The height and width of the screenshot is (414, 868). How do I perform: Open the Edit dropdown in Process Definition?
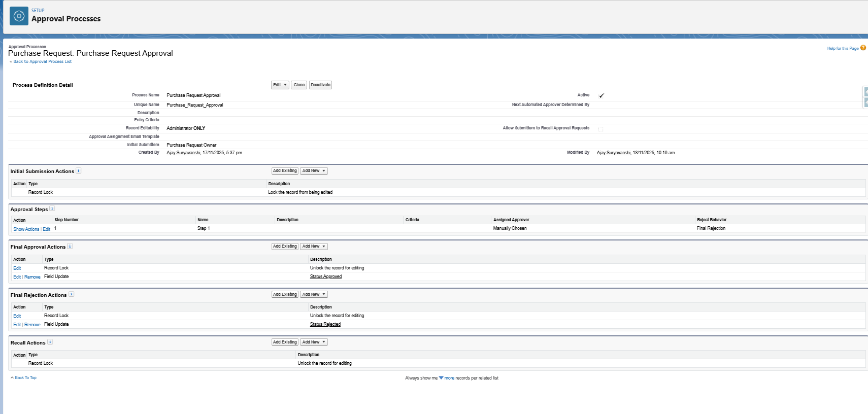click(x=280, y=85)
